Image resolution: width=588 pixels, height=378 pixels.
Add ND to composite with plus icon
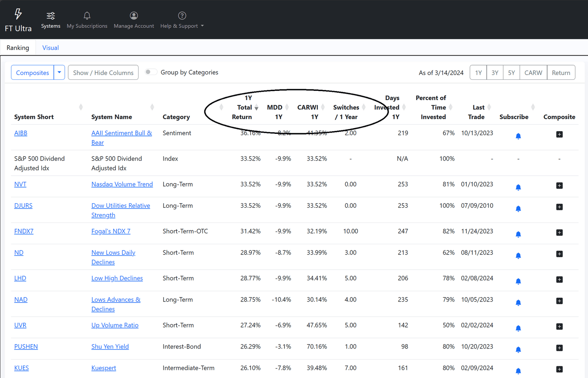(x=559, y=254)
